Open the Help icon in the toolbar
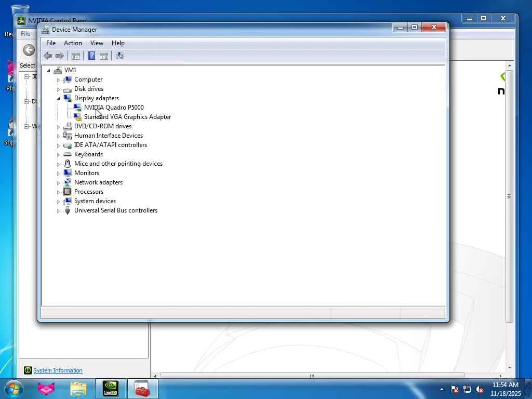532x399 pixels. (x=91, y=56)
